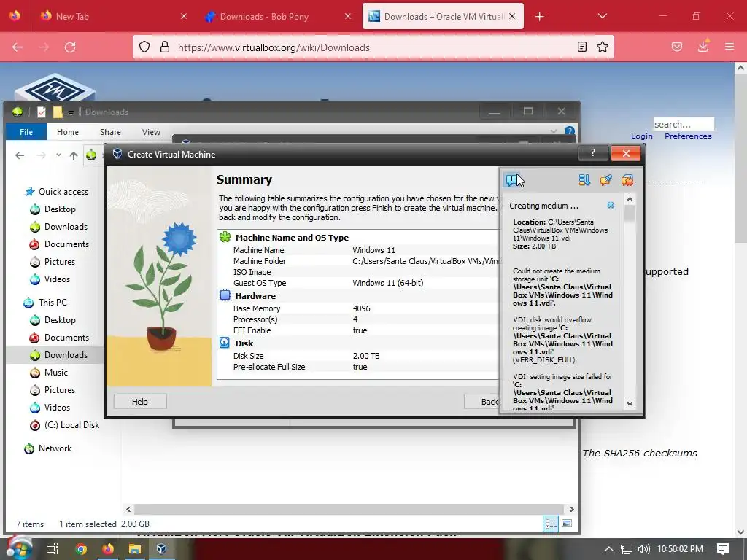This screenshot has width=747, height=560.
Task: Open the Firefox application hamburger menu
Action: point(729,47)
